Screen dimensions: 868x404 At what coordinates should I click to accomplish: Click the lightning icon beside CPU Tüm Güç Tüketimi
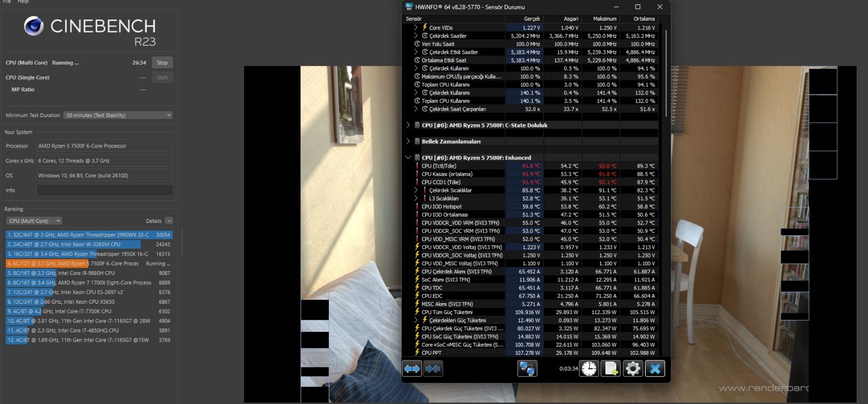click(417, 312)
